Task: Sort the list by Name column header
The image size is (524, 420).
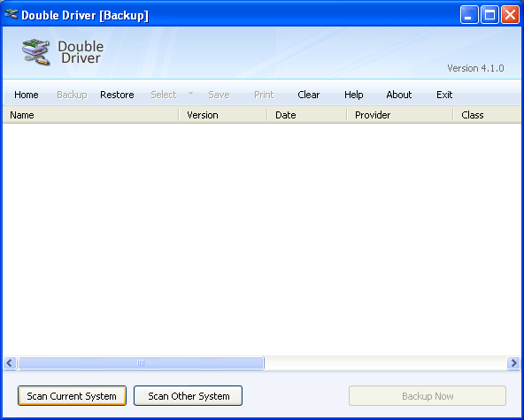Action: pyautogui.click(x=90, y=115)
